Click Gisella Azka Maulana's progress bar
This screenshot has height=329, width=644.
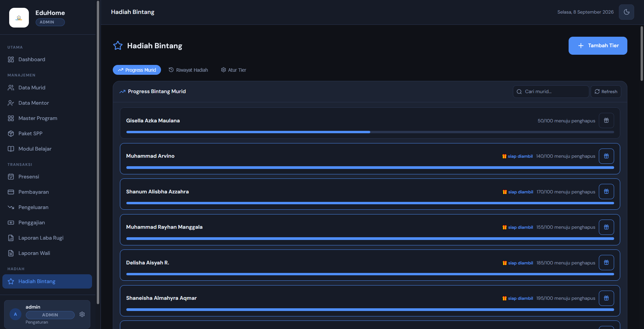click(x=370, y=132)
